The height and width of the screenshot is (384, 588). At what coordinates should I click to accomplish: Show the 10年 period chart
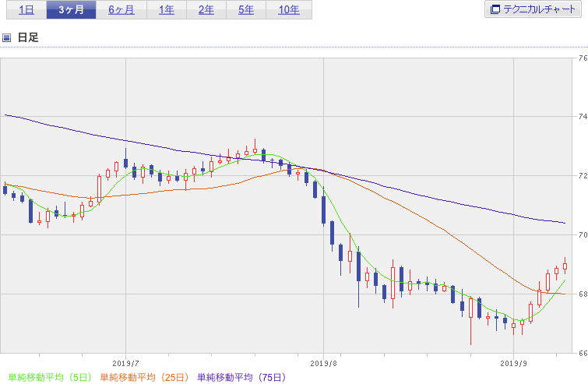click(289, 9)
